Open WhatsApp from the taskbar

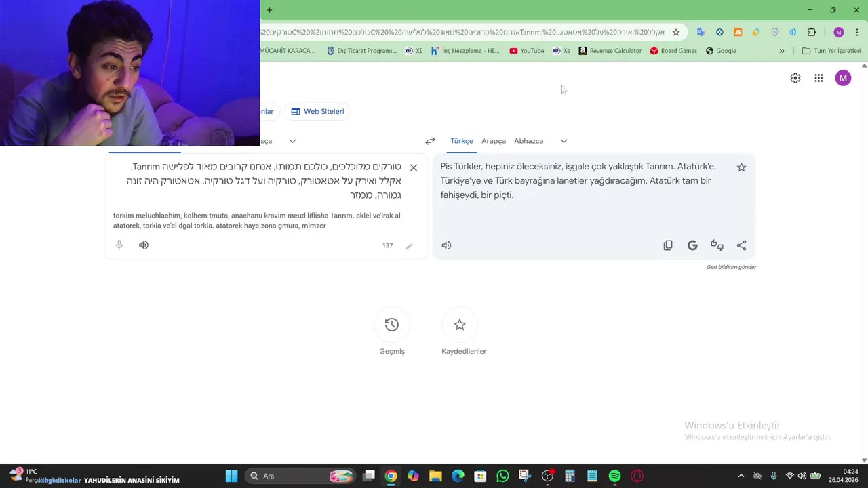502,476
